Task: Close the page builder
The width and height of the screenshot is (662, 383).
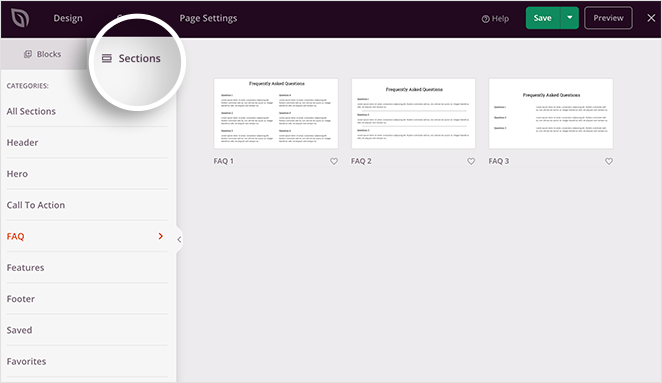Action: (x=651, y=18)
